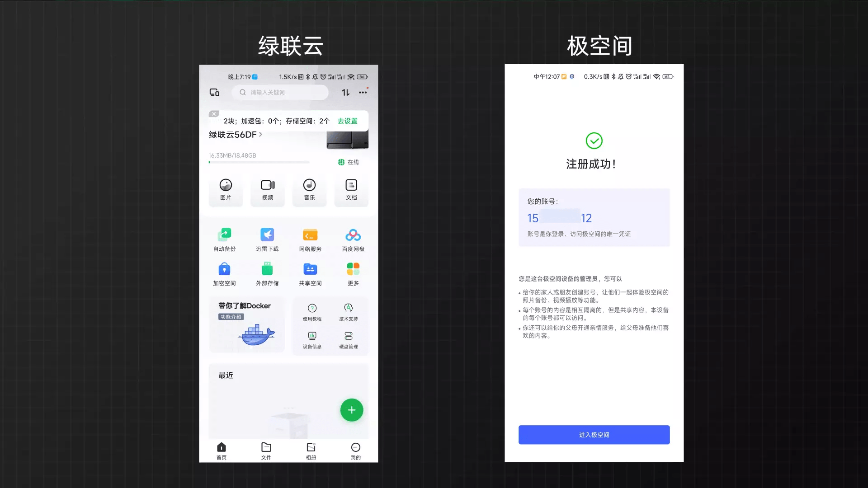The image size is (868, 488).
Task: Expand 更多 (More) apps menu
Action: click(352, 273)
